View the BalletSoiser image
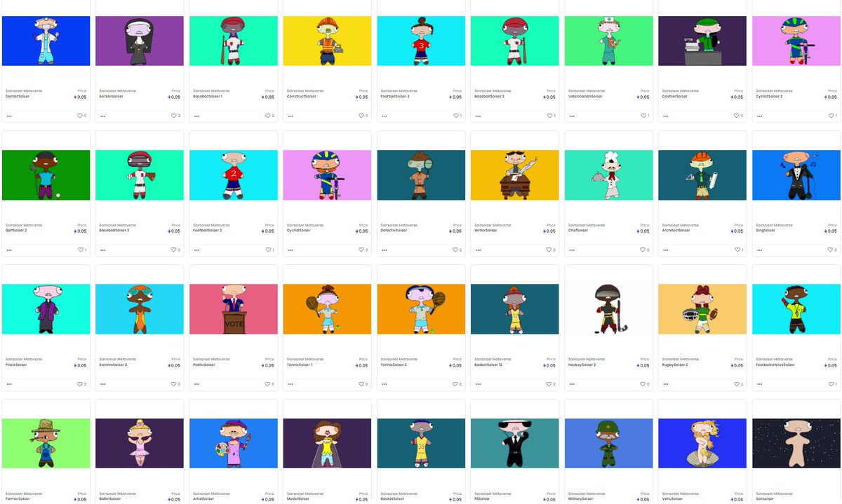This screenshot has height=504, width=842. tap(140, 444)
